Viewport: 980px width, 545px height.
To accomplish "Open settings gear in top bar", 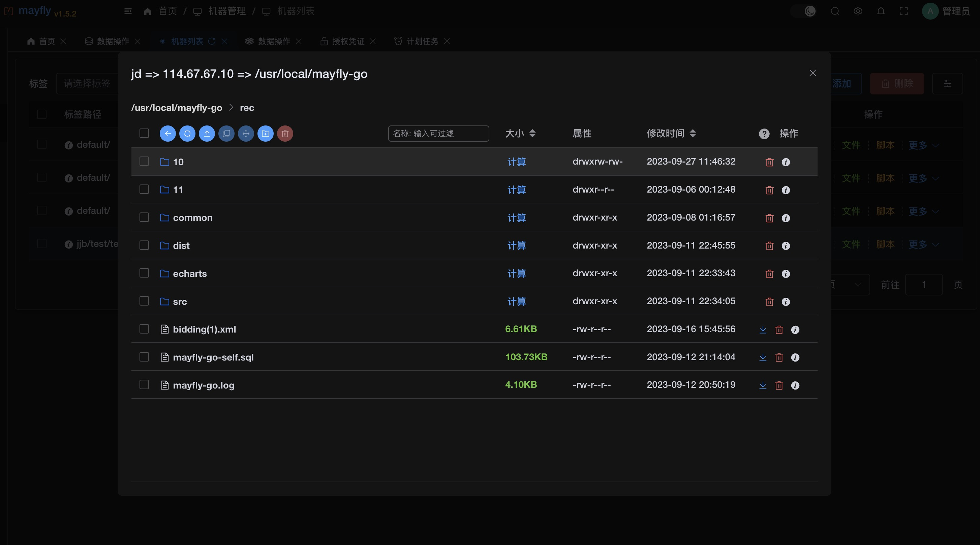I will tap(857, 11).
